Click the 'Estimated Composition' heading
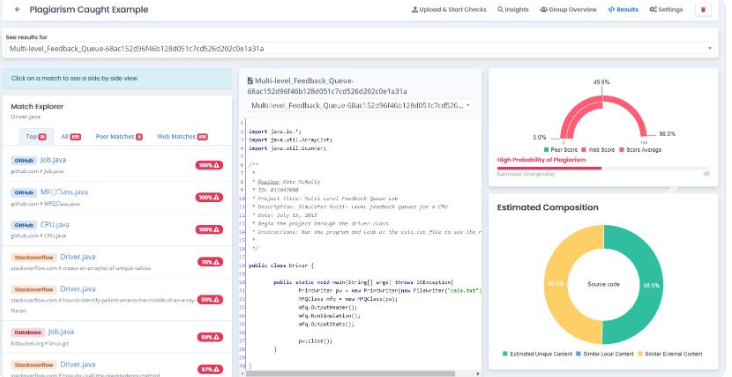 [x=548, y=208]
